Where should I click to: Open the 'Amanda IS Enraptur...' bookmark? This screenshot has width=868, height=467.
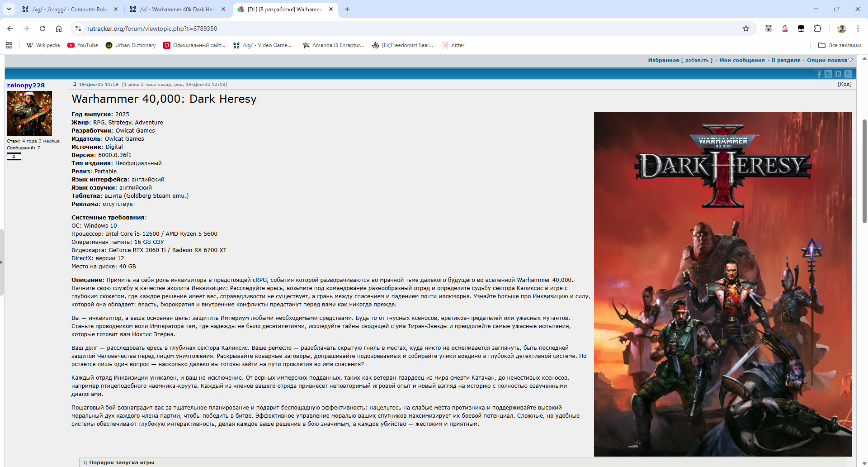[x=333, y=45]
